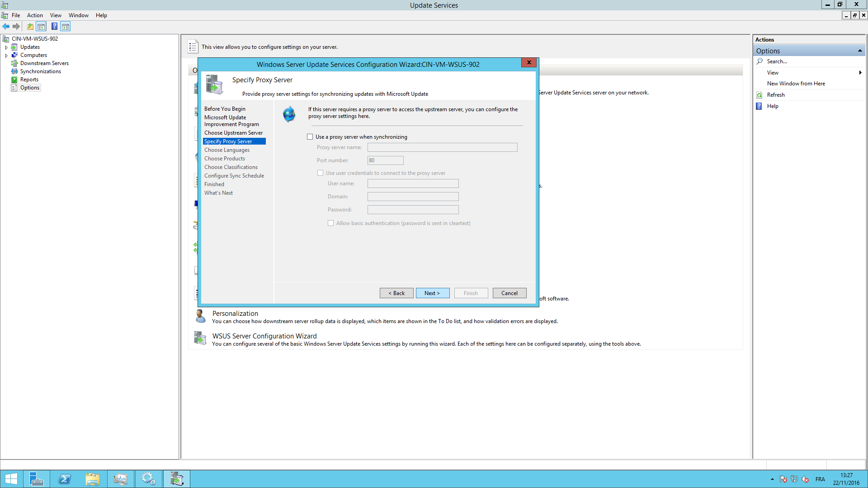Open Server Manager from taskbar
The height and width of the screenshot is (488, 868).
36,479
